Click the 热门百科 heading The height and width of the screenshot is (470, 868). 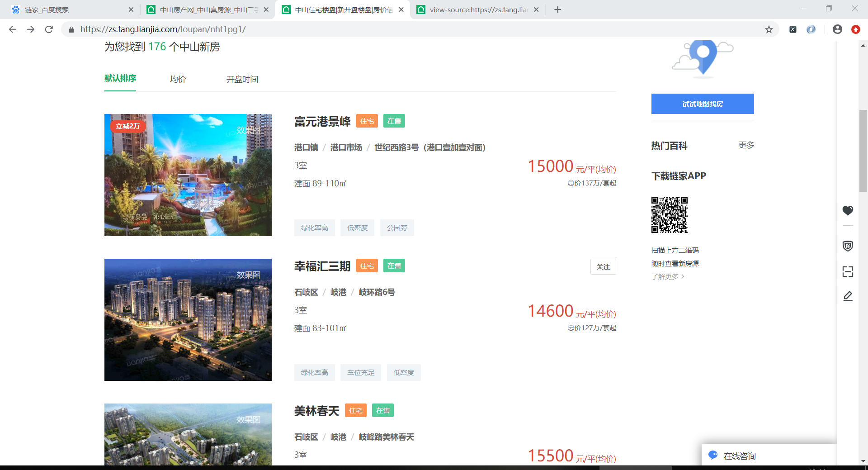tap(669, 146)
